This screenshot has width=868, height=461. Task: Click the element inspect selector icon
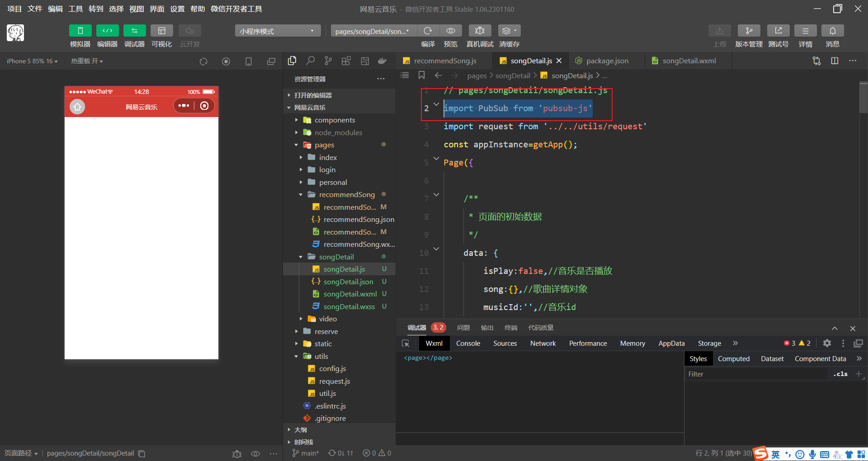click(x=406, y=343)
